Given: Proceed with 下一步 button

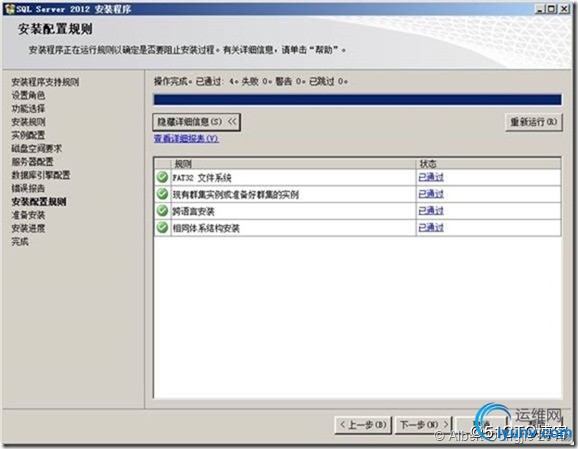Looking at the screenshot, I should click(424, 425).
